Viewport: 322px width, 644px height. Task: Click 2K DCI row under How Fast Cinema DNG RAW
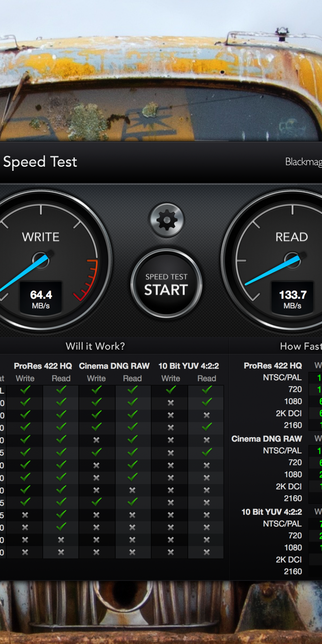(289, 486)
